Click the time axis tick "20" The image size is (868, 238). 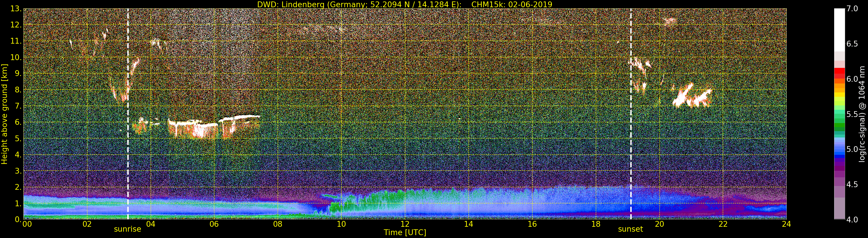pyautogui.click(x=659, y=224)
